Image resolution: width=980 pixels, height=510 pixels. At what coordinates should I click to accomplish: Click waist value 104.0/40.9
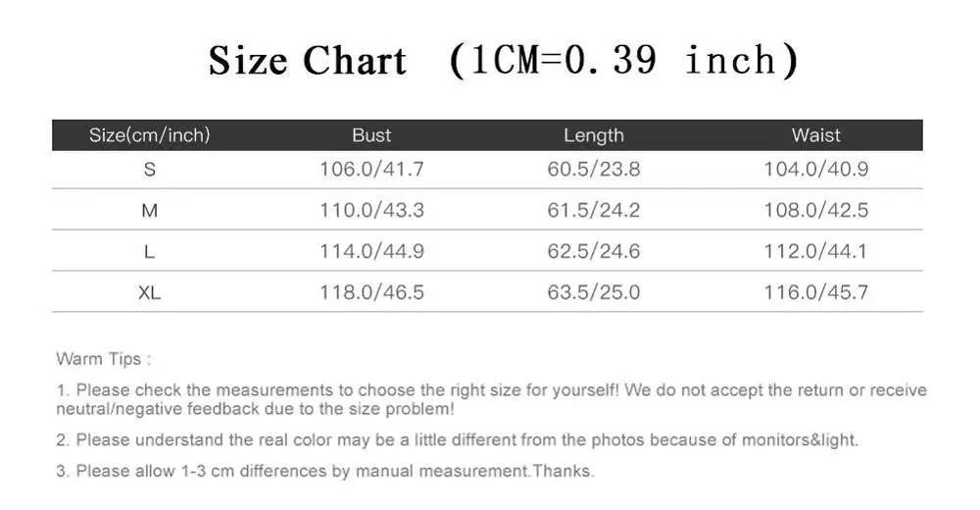pyautogui.click(x=816, y=169)
